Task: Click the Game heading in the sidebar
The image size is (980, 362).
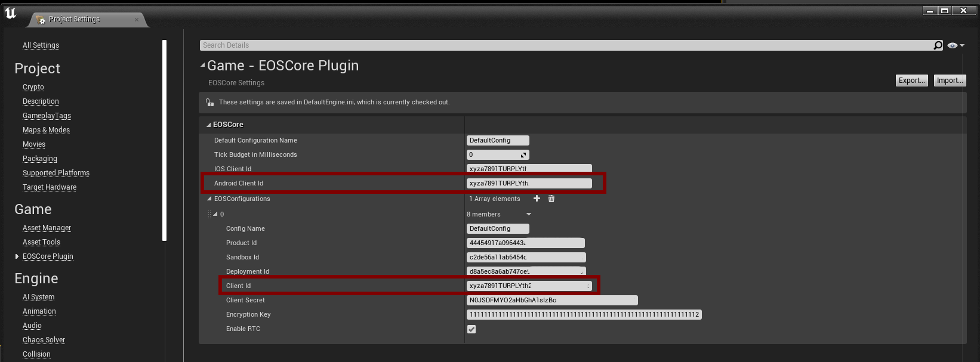Action: [x=33, y=209]
